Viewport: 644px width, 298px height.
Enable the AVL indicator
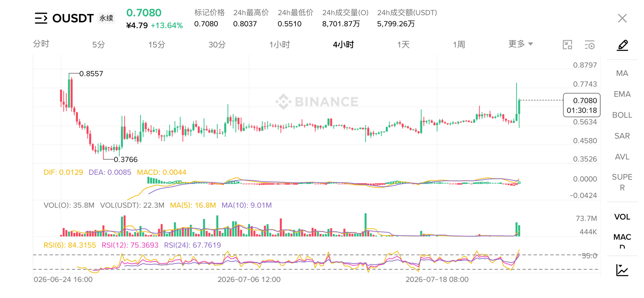click(x=622, y=157)
